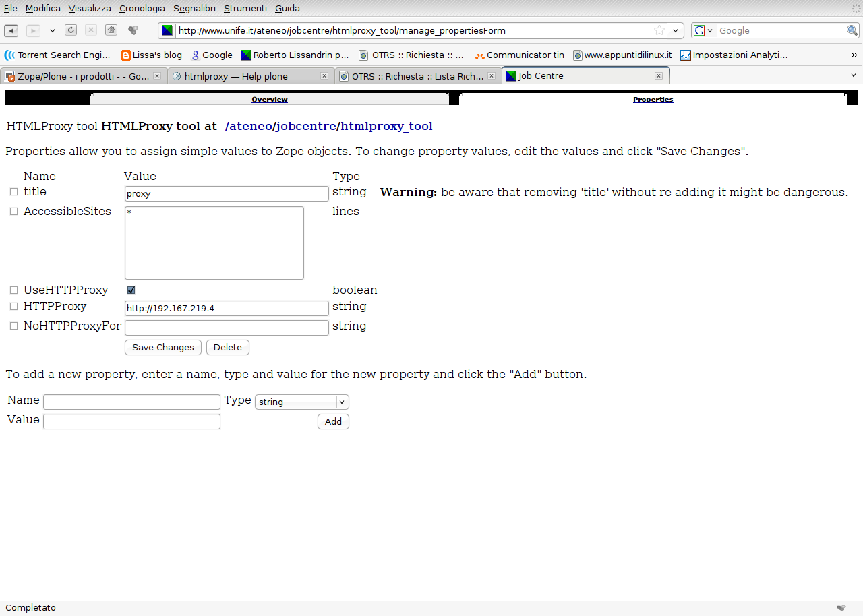Click the search magnifier icon in Google box
Screen dimensions: 863x616
click(852, 30)
